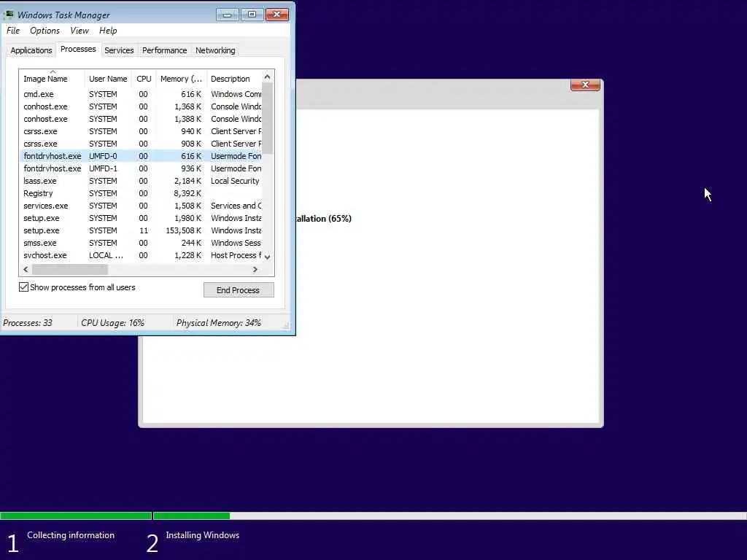The width and height of the screenshot is (747, 560).
Task: Click the horizontal scroll right arrow
Action: point(255,270)
